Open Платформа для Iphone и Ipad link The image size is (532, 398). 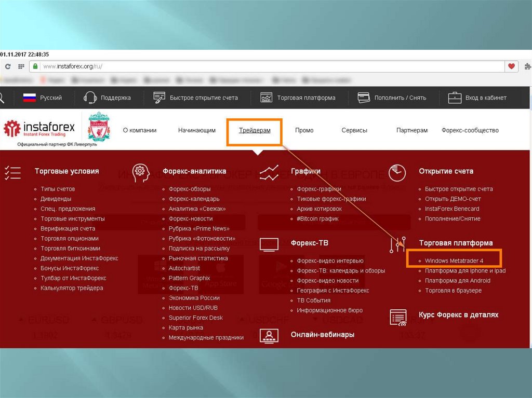pyautogui.click(x=465, y=270)
